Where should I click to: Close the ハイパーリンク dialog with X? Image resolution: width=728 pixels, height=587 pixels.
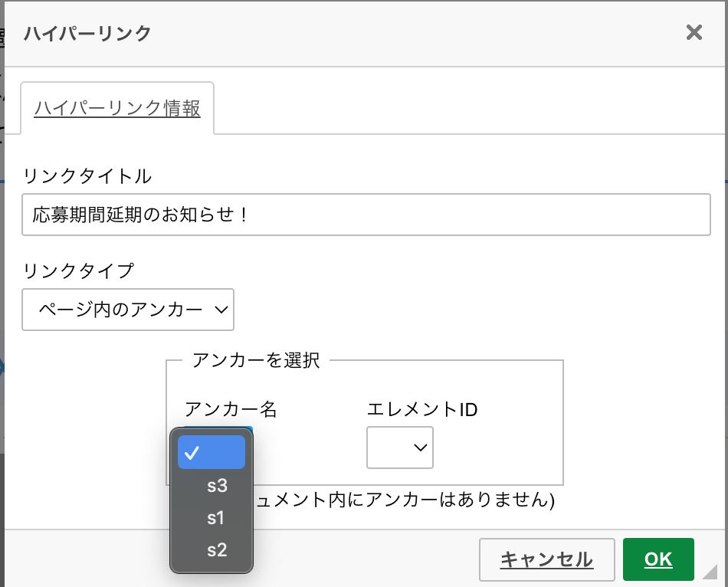694,32
